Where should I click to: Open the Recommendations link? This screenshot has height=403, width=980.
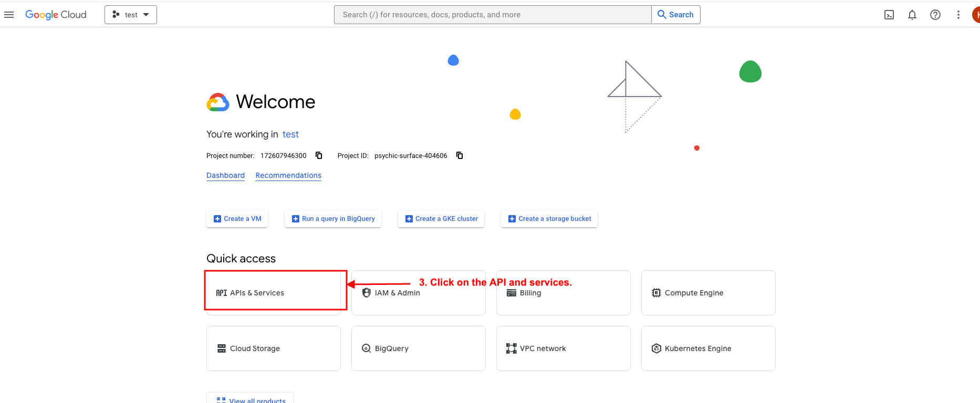(x=288, y=175)
